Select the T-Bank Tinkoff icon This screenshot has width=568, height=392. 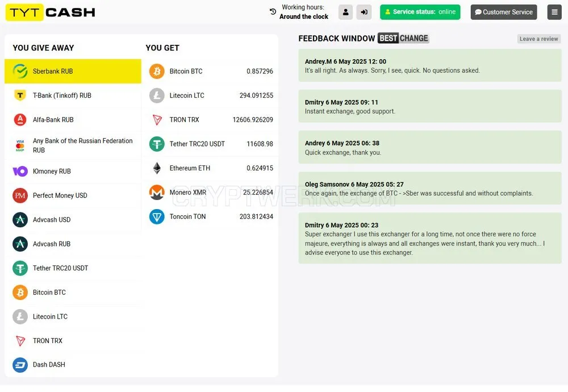tap(20, 95)
